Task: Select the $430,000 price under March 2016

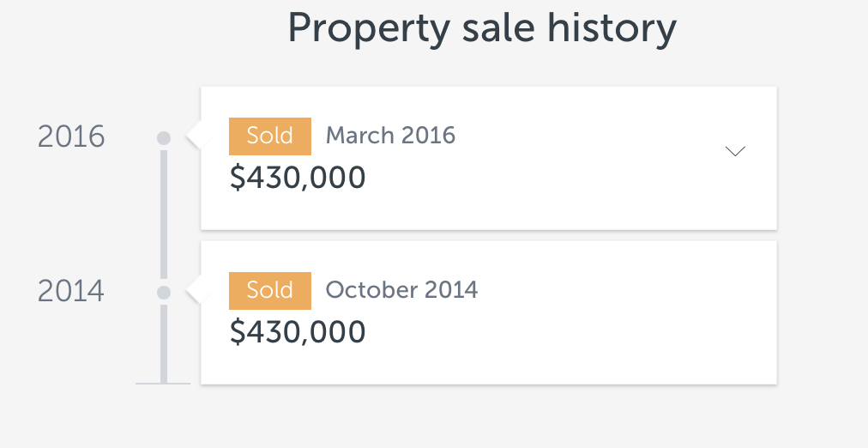Action: coord(298,178)
